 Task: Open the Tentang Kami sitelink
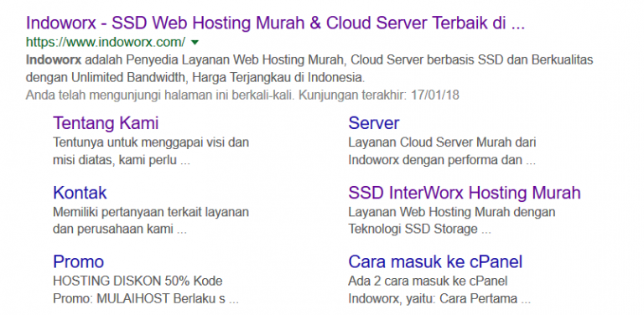106,123
